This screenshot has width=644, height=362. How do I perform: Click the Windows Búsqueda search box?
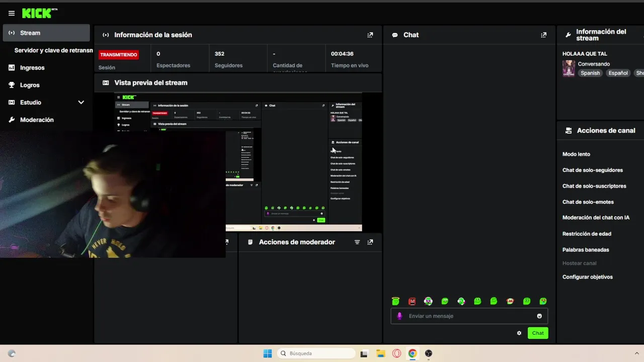(x=316, y=353)
